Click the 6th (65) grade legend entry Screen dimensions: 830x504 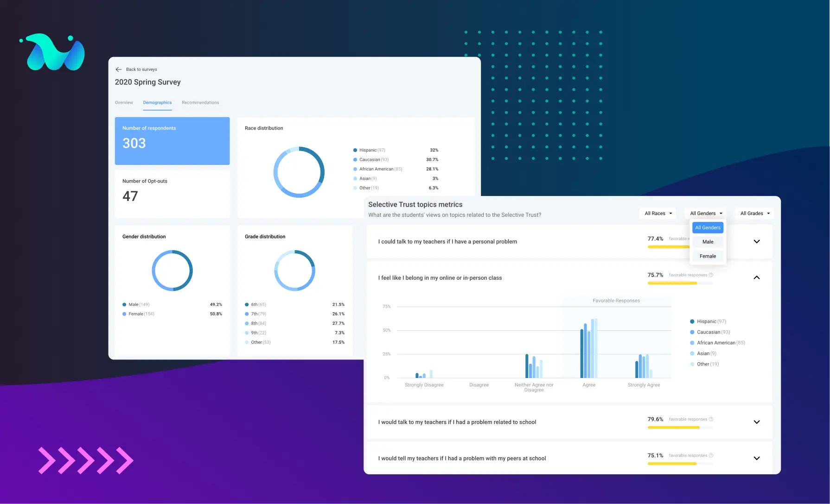(255, 304)
